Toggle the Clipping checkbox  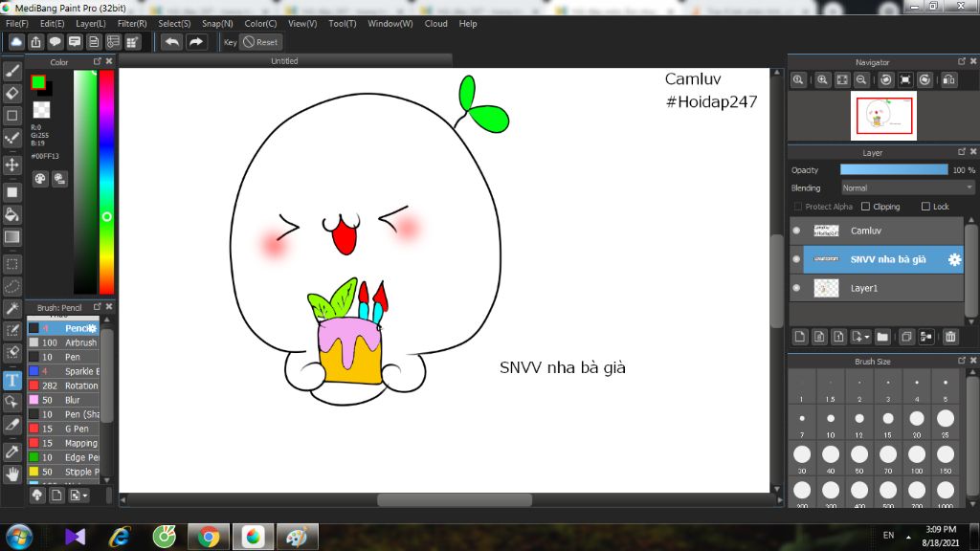click(x=865, y=207)
